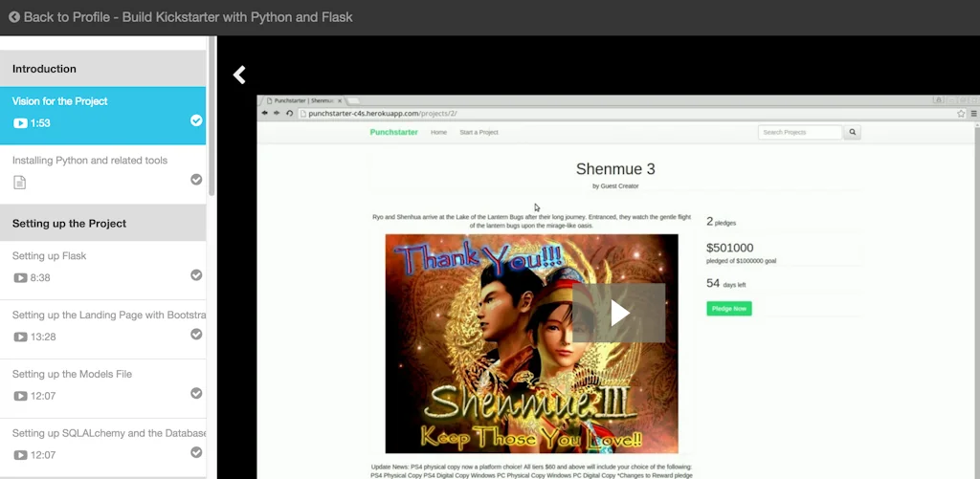980x479 pixels.
Task: Click the Introduction section header
Action: click(103, 69)
